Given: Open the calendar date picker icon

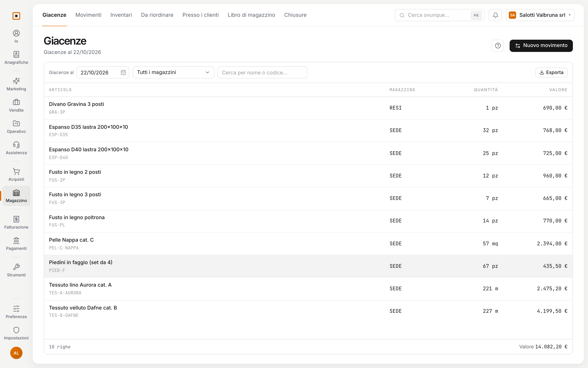Looking at the screenshot, I should [x=123, y=73].
